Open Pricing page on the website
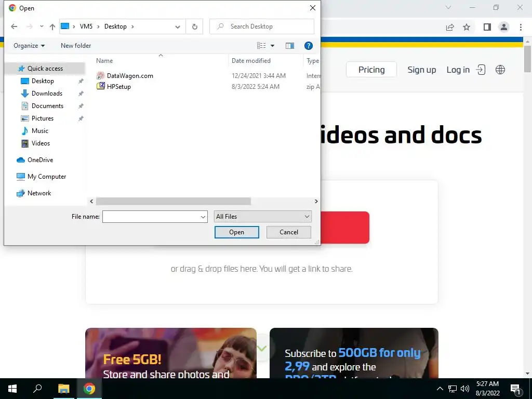This screenshot has height=399, width=532. (x=371, y=70)
